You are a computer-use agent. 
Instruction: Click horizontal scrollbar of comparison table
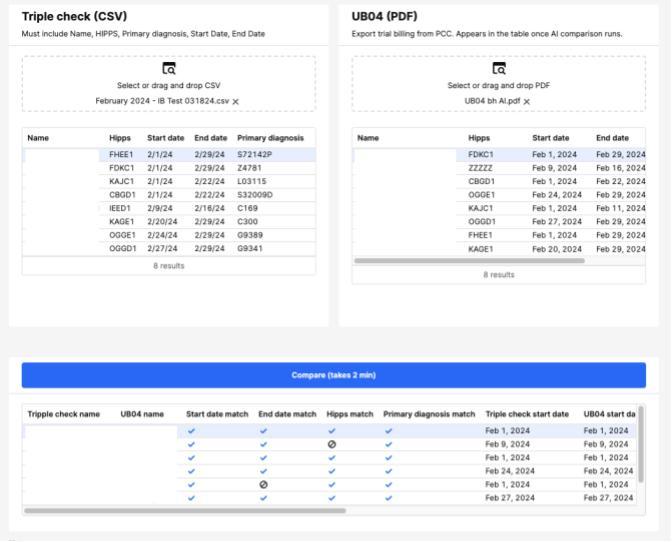coord(185,510)
